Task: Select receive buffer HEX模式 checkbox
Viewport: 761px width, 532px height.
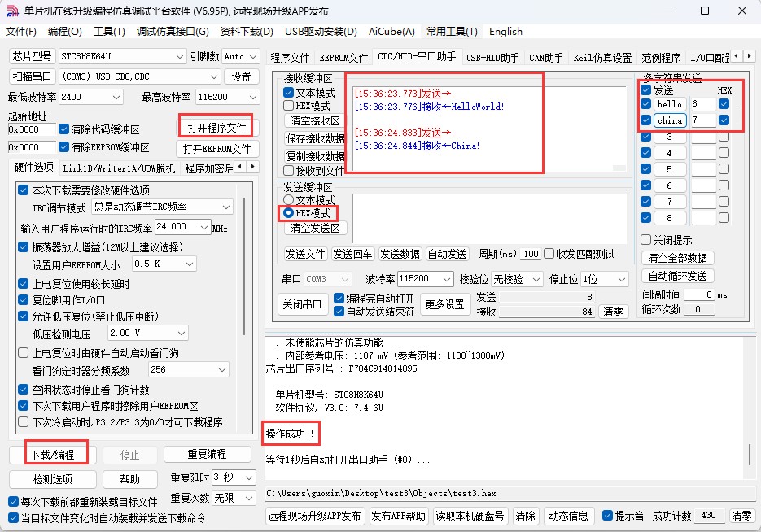Action: 288,106
